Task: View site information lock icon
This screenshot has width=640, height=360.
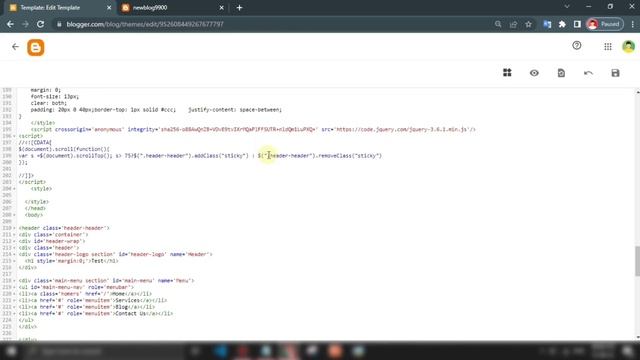Action: pyautogui.click(x=59, y=24)
